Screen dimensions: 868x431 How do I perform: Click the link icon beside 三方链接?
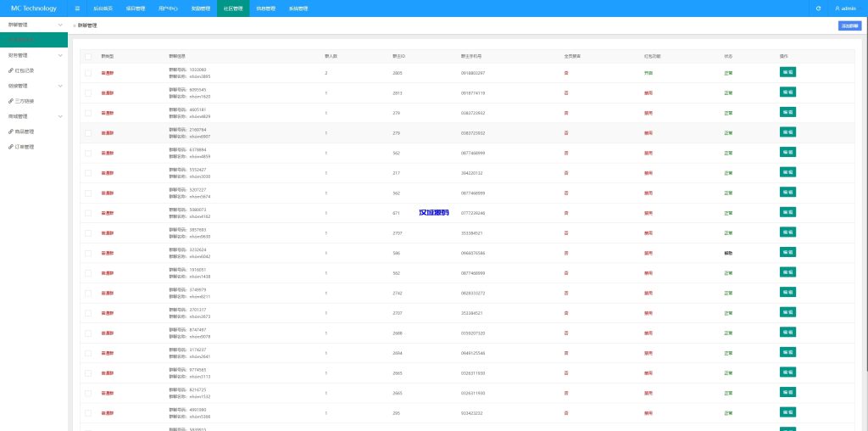pos(11,101)
